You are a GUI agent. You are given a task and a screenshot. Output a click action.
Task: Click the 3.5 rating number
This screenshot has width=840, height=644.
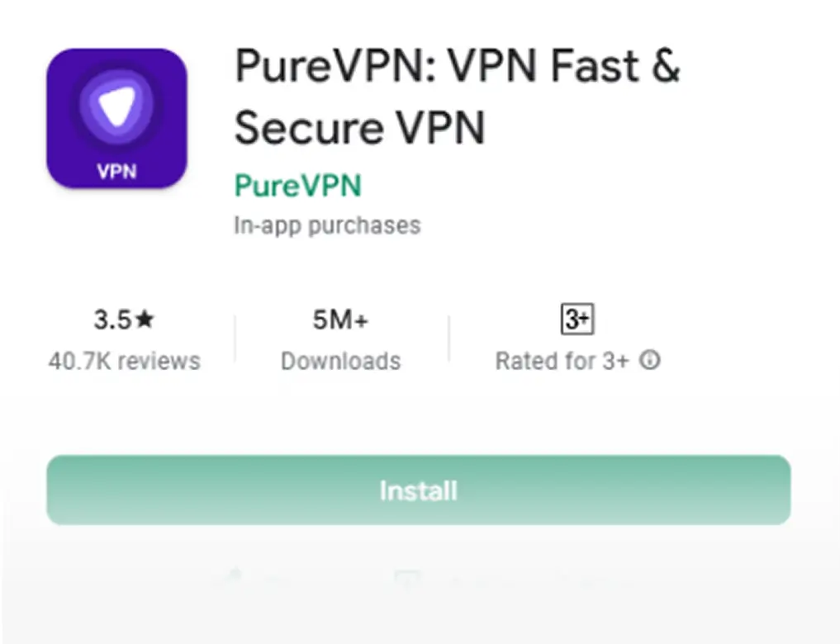112,320
